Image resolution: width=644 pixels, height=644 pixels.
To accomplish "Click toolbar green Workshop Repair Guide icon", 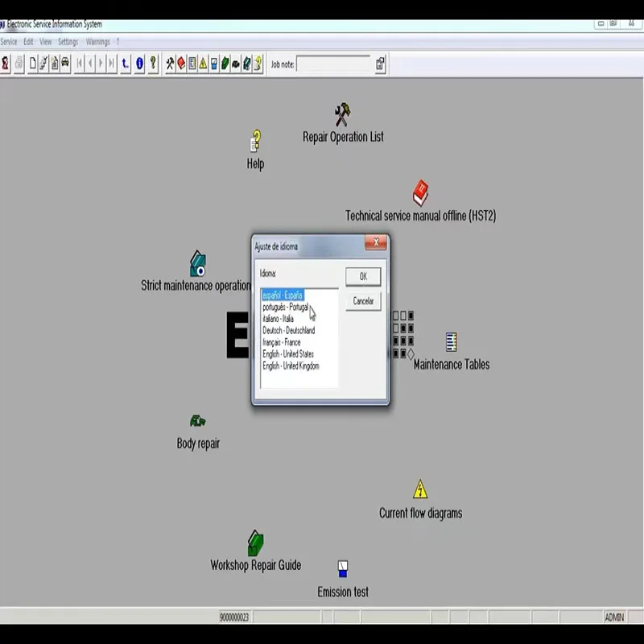I will click(x=225, y=64).
